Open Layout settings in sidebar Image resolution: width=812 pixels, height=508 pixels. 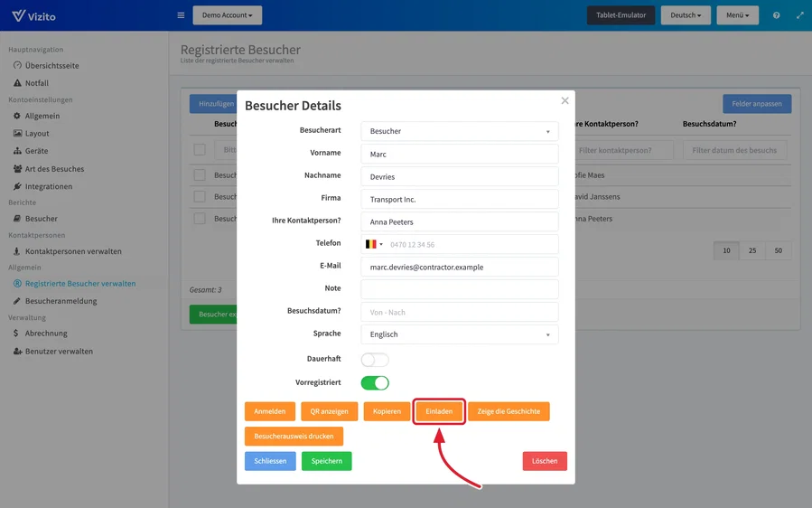(37, 133)
